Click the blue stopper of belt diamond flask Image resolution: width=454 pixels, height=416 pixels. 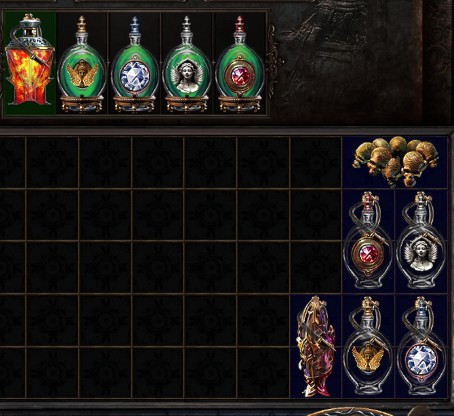pos(134,24)
